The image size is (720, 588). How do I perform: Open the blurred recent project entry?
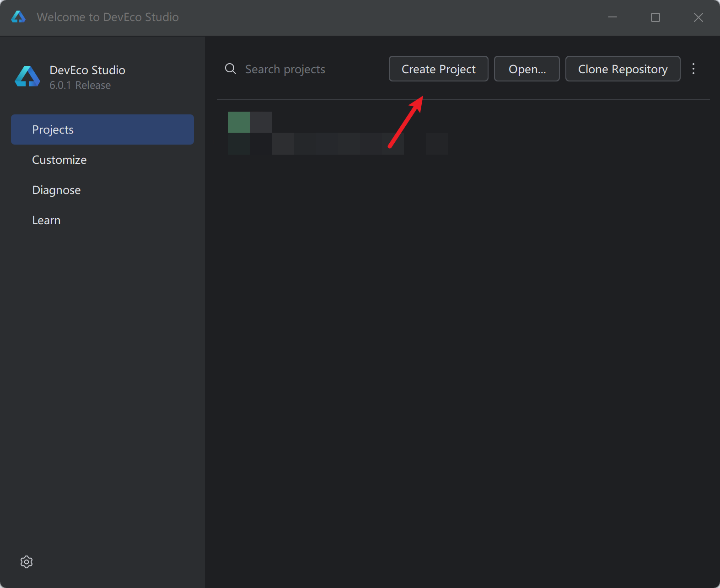[338, 133]
